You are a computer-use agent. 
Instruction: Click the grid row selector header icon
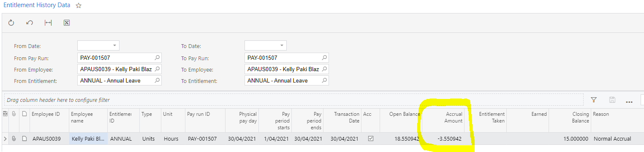click(5, 114)
